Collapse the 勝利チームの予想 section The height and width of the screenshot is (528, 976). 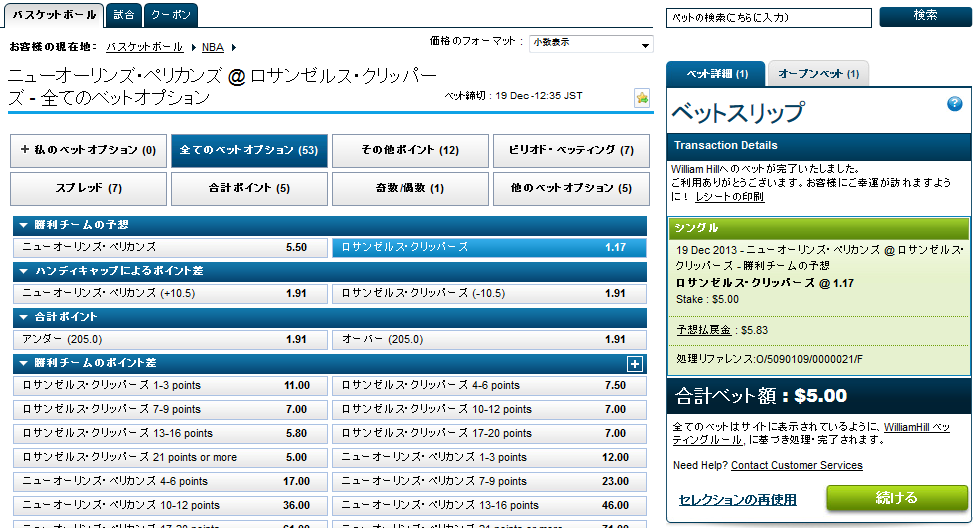pyautogui.click(x=24, y=225)
